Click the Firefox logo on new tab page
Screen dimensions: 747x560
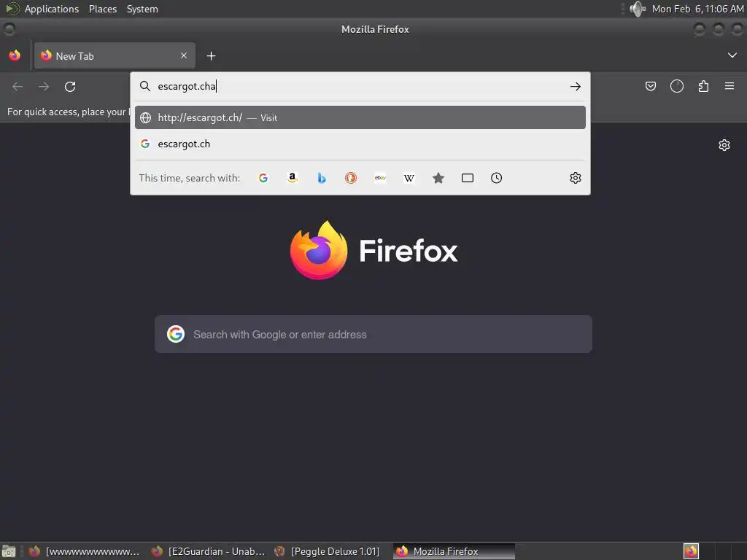pyautogui.click(x=319, y=250)
